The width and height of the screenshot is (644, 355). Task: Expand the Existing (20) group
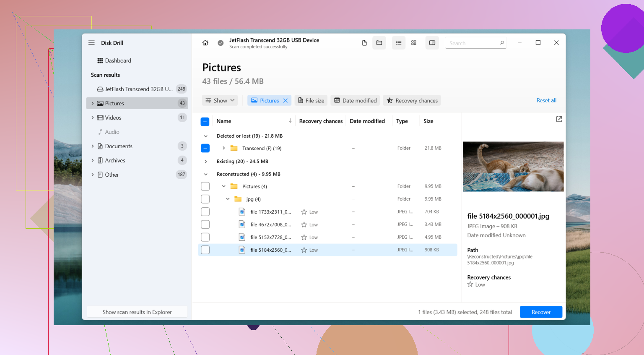(x=205, y=162)
